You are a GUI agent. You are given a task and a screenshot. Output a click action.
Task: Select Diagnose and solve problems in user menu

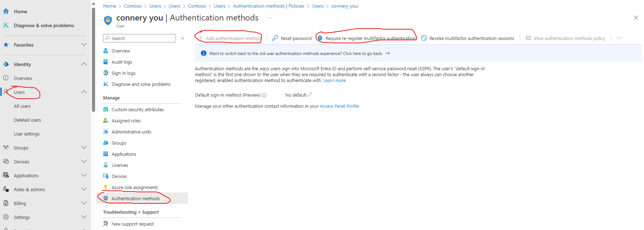[x=142, y=84]
